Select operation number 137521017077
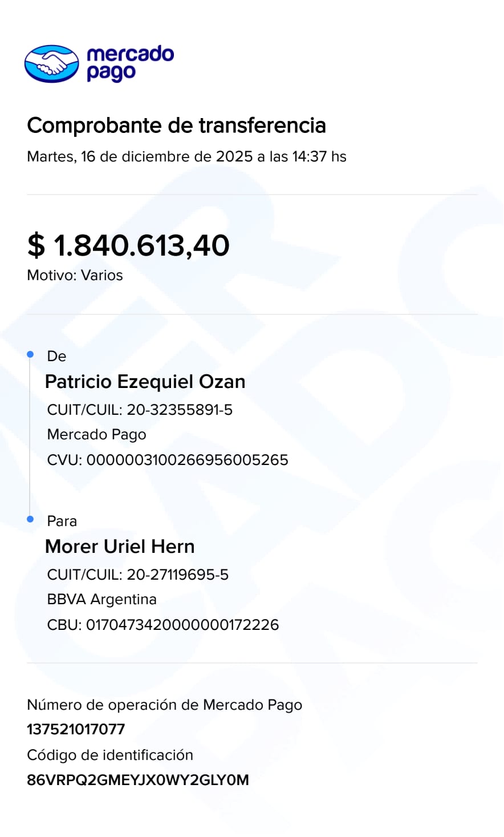Screen dimensions: 504x837 click(x=76, y=730)
